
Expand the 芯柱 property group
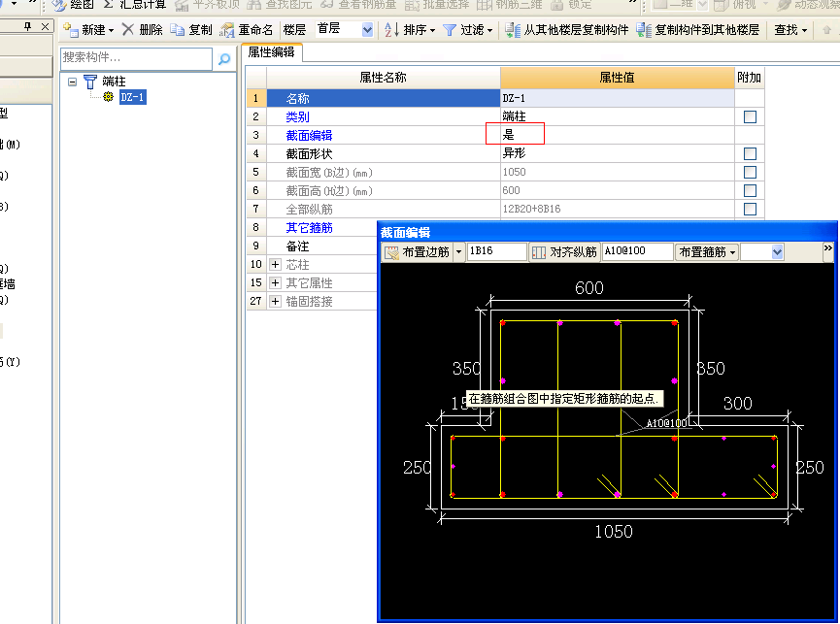(x=275, y=264)
